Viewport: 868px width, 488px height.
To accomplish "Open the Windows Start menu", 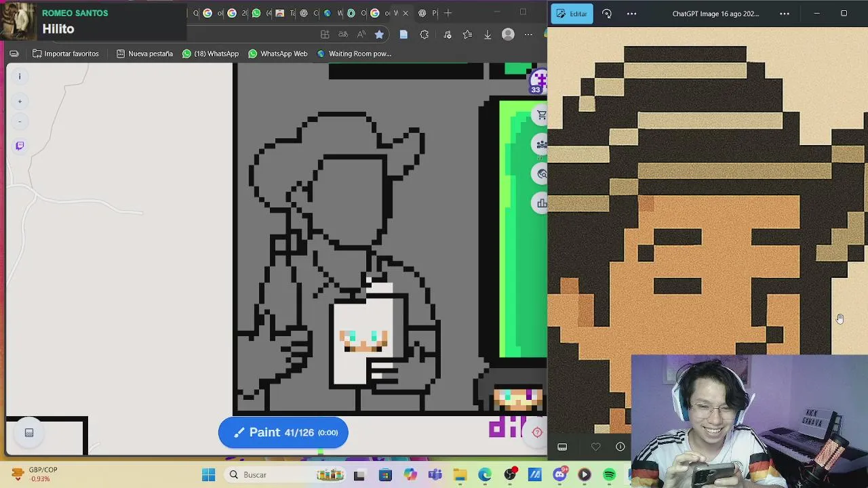I will tap(208, 475).
